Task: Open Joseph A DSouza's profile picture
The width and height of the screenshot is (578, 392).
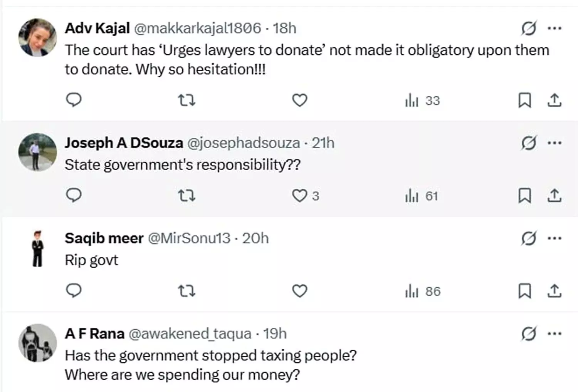Action: [x=37, y=152]
